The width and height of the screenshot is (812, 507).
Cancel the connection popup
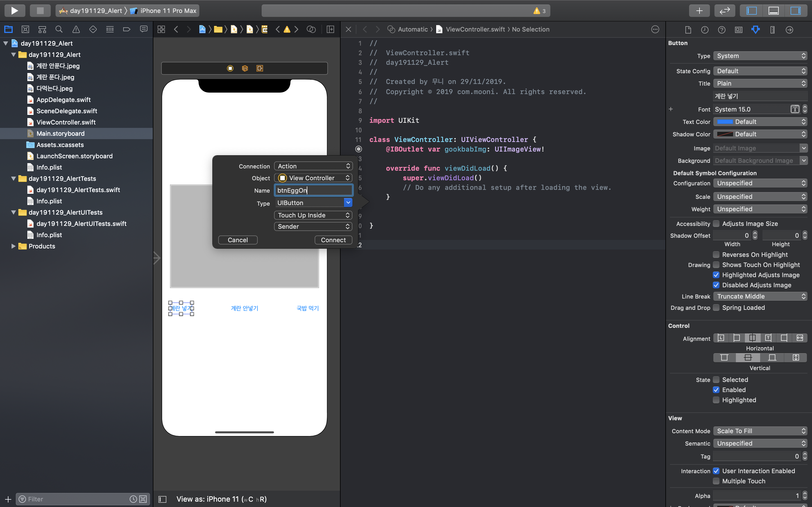(238, 240)
